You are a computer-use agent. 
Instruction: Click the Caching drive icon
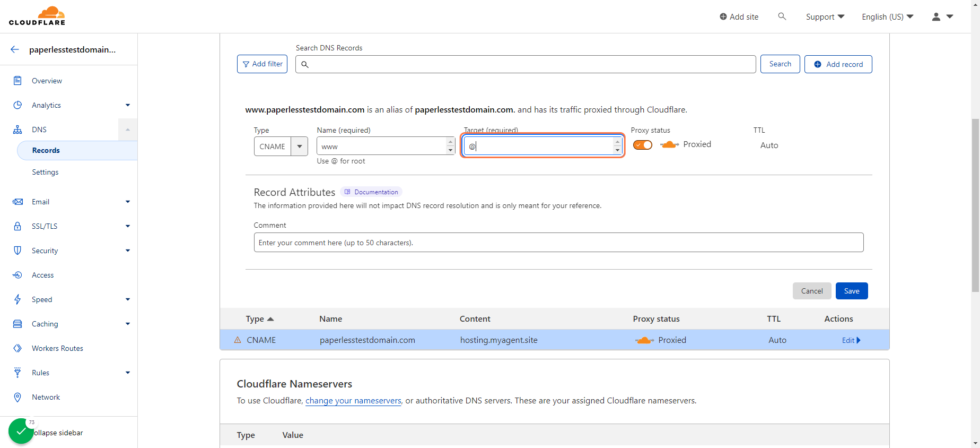tap(17, 324)
